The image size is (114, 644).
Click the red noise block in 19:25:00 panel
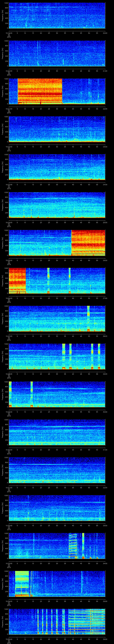point(88,243)
